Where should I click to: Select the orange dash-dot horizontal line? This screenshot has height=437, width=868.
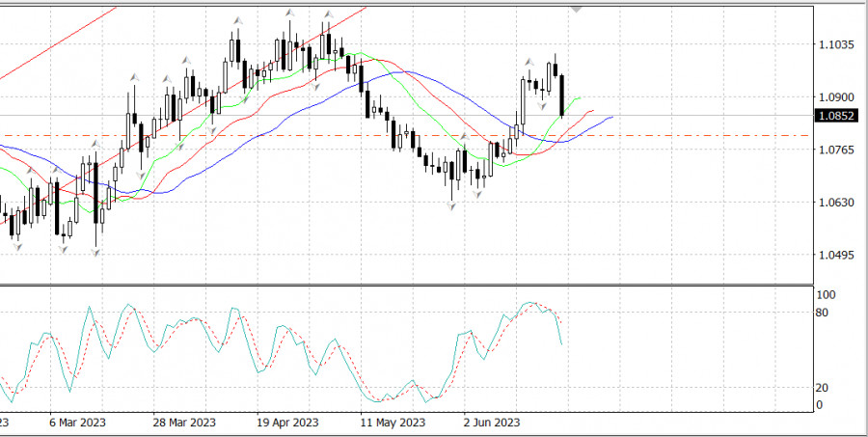[675, 135]
